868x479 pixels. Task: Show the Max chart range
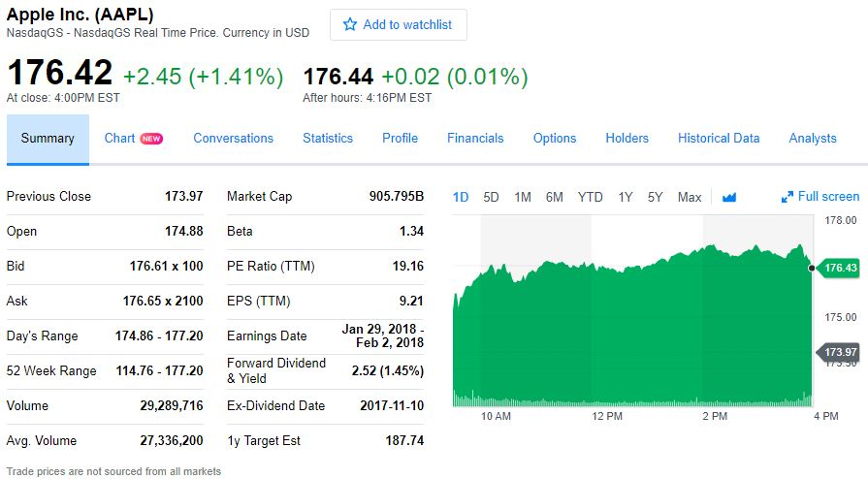coord(690,197)
